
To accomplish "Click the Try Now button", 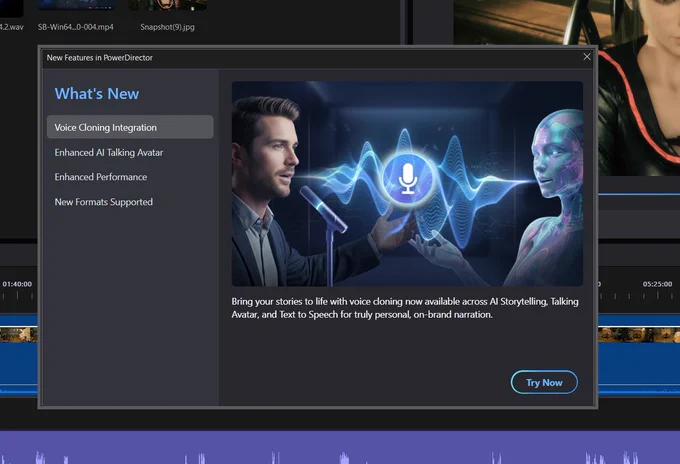I will (x=544, y=382).
